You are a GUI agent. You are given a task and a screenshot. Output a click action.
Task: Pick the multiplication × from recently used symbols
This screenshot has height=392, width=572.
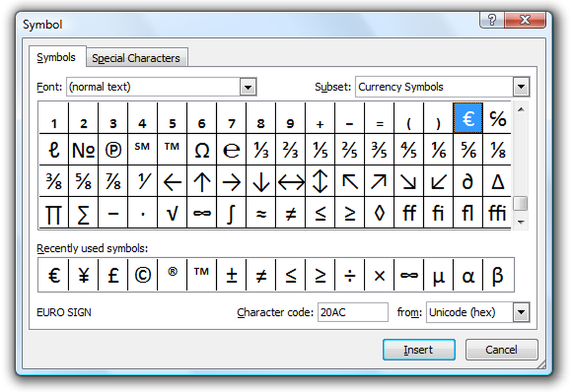(x=379, y=275)
